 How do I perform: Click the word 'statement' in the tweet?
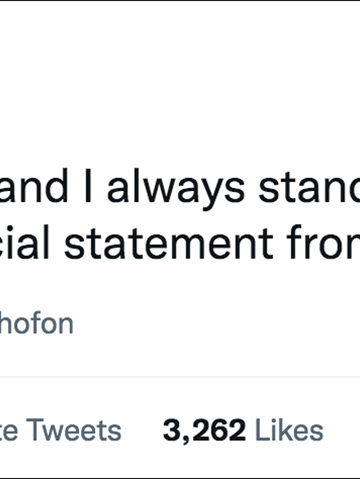pos(169,243)
